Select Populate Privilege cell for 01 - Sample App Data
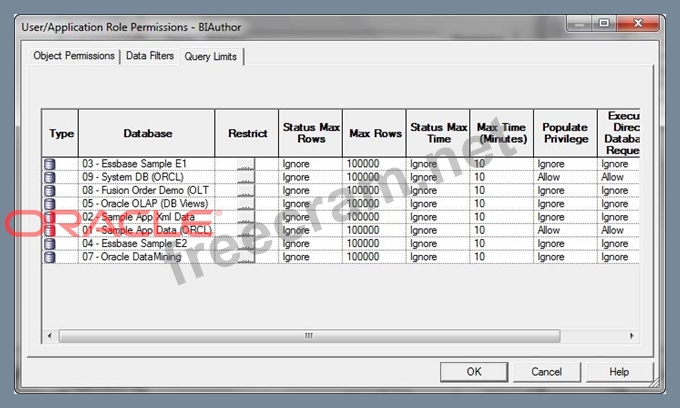This screenshot has width=680, height=408. coord(566,230)
